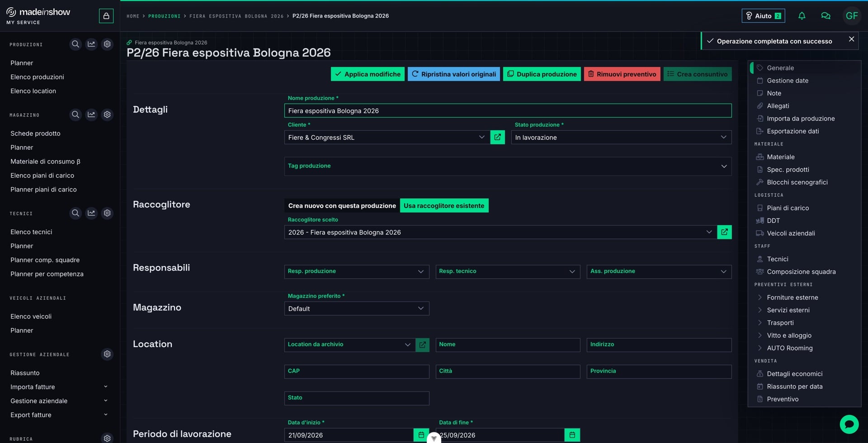Open the Location da archivio dropdown
The width and height of the screenshot is (868, 443).
point(349,345)
